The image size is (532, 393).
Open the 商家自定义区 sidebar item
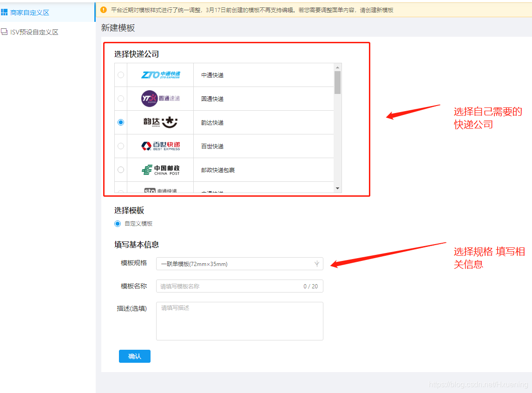point(47,13)
